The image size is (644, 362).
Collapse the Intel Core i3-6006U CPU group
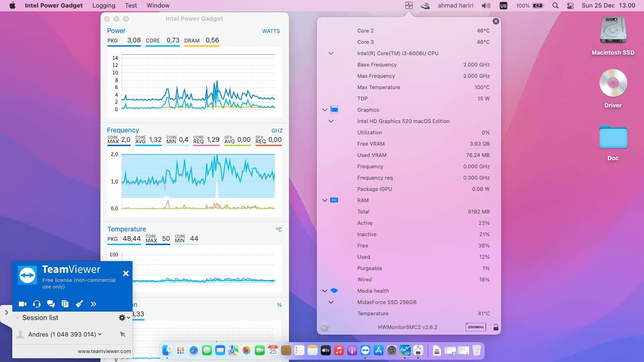[x=331, y=53]
